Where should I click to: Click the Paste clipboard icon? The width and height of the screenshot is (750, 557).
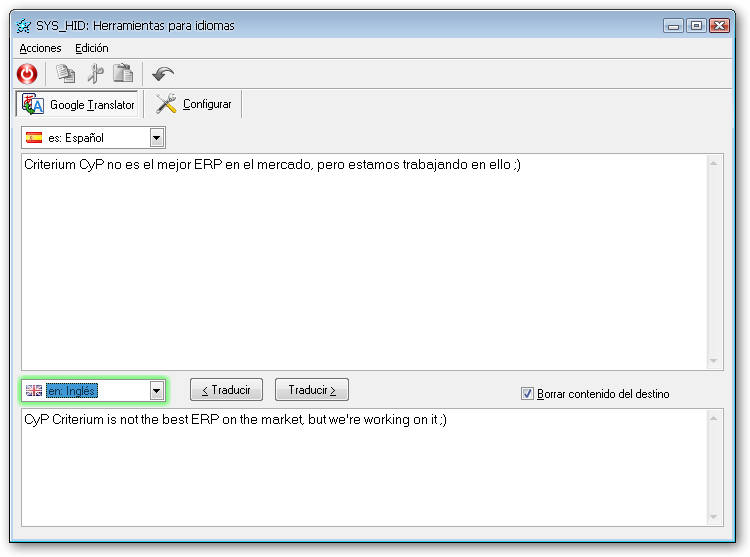123,73
